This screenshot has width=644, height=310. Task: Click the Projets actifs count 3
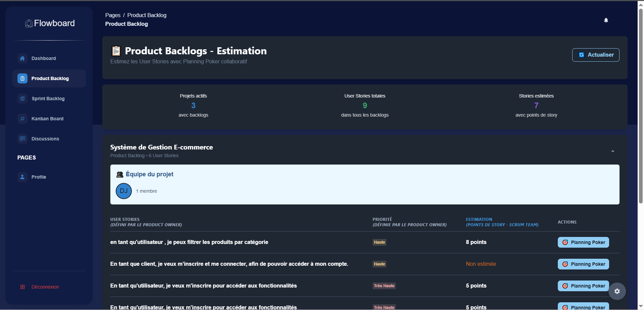point(193,106)
